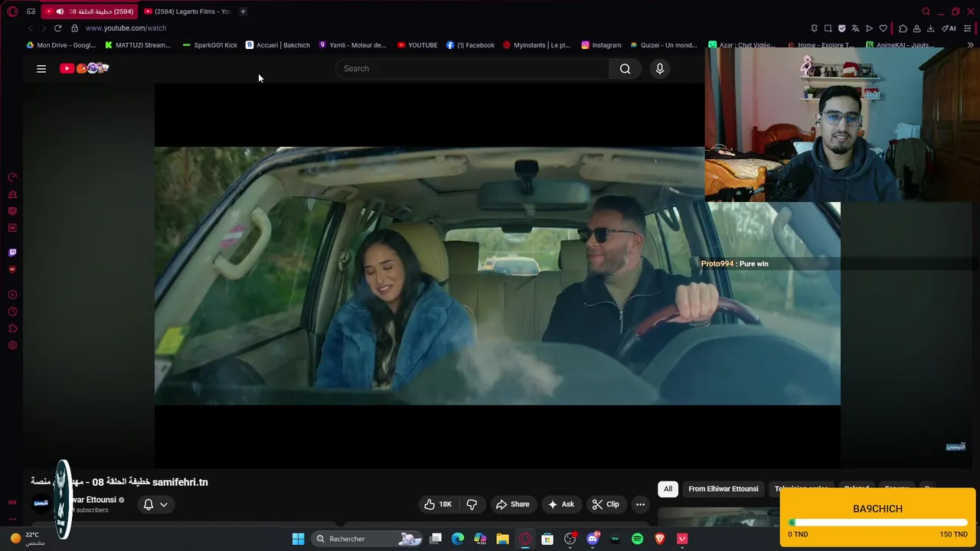The height and width of the screenshot is (551, 980).
Task: Click the search magnifier button
Action: [626, 69]
